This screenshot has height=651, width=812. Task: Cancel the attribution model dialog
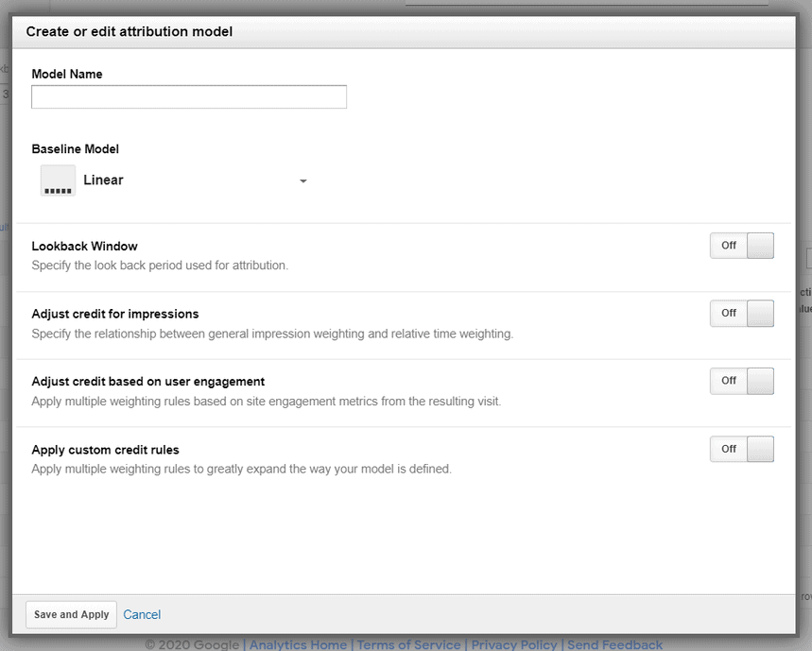pyautogui.click(x=142, y=615)
